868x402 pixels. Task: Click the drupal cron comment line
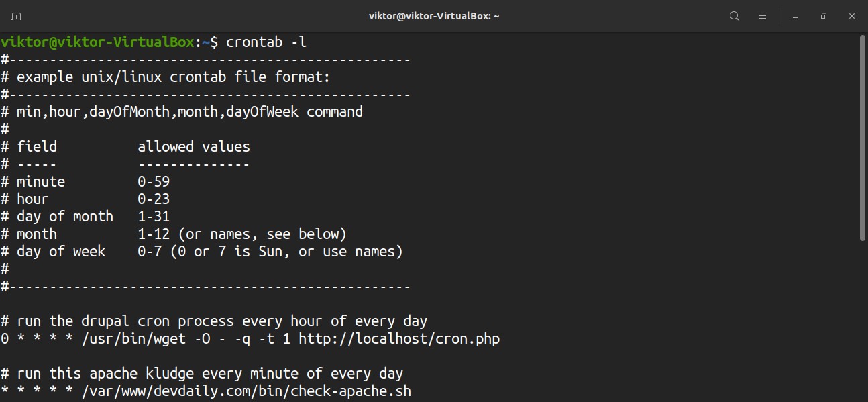click(x=215, y=321)
